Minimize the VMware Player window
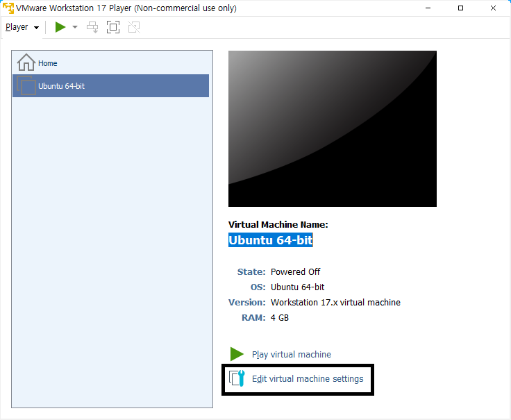This screenshot has height=420, width=511. coord(428,8)
